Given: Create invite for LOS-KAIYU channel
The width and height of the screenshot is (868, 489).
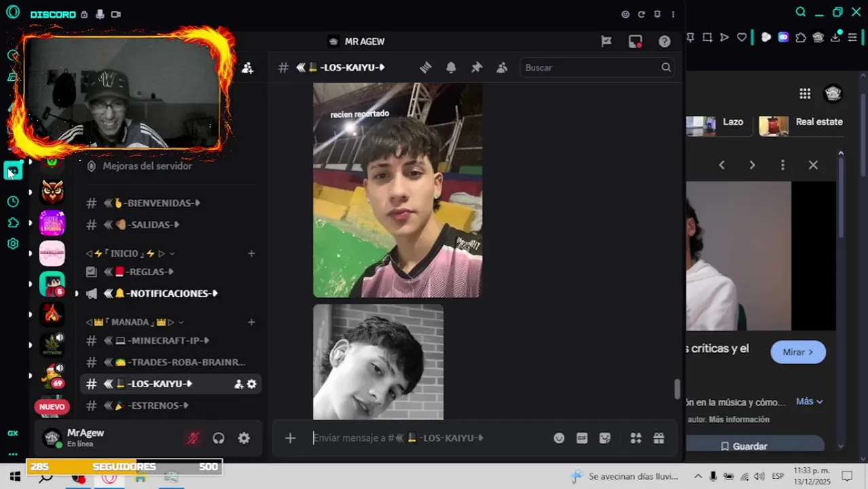Looking at the screenshot, I should 238,384.
